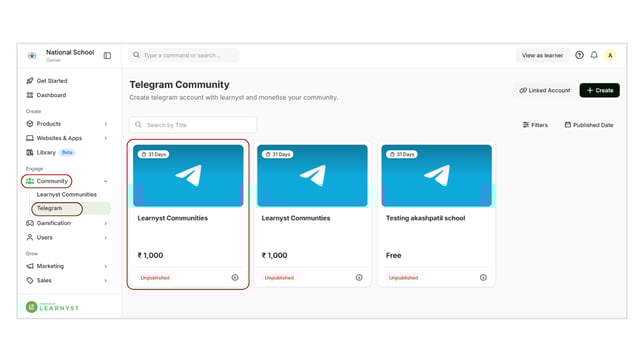The image size is (644, 362).
Task: Open the Filters options
Action: tap(535, 125)
